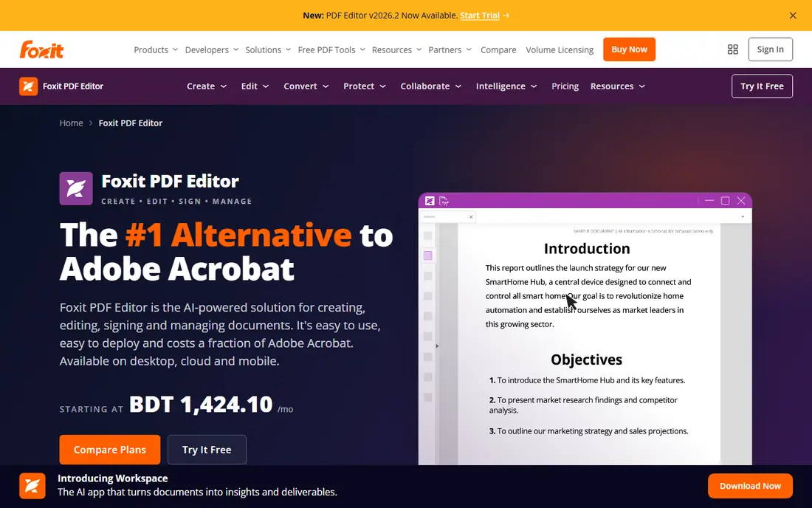Go to the Pricing page

[565, 86]
